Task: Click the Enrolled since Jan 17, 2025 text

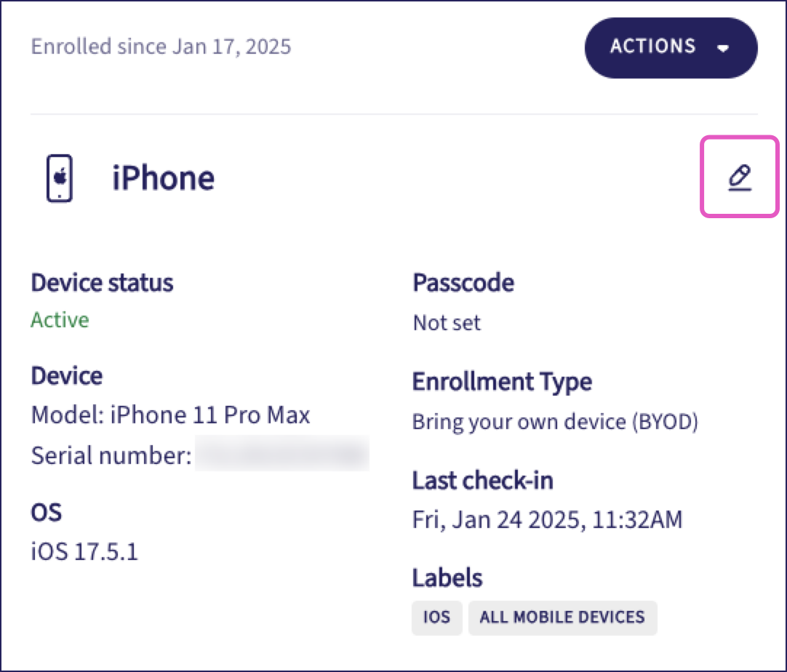Action: click(161, 47)
